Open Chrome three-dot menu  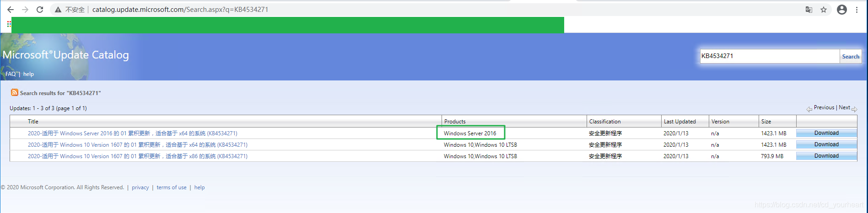click(857, 10)
